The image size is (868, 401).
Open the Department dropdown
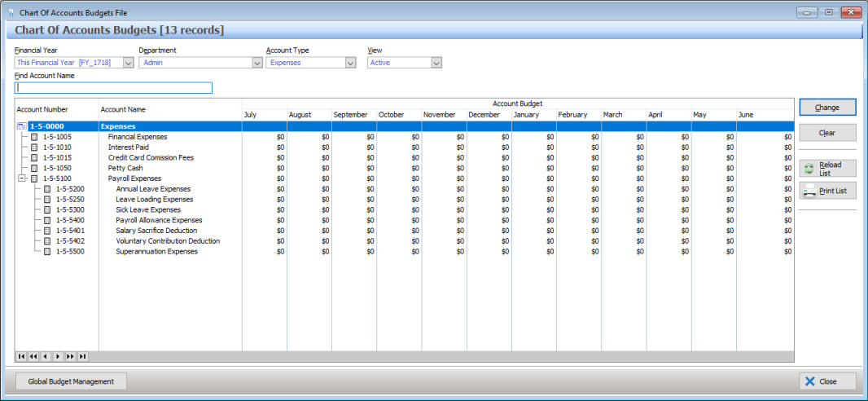(256, 63)
